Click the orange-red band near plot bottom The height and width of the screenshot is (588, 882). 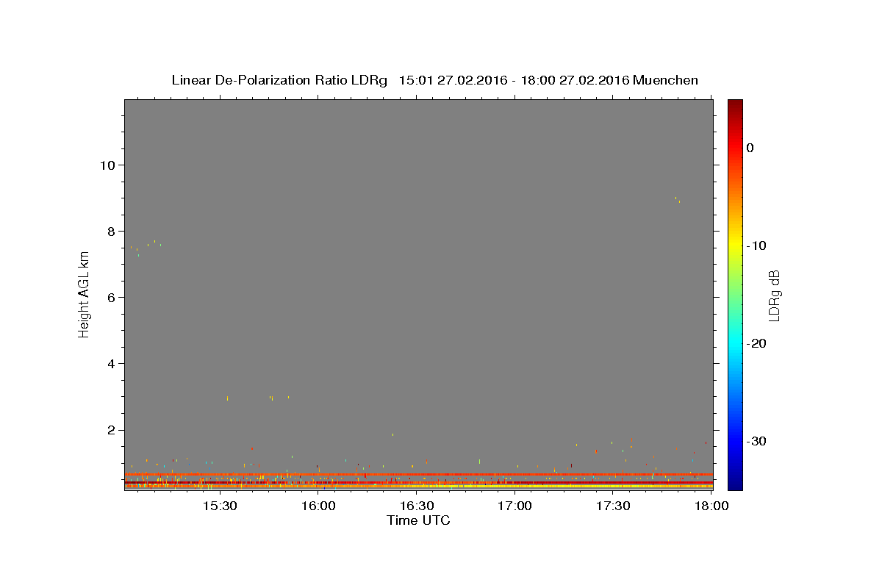(x=419, y=475)
